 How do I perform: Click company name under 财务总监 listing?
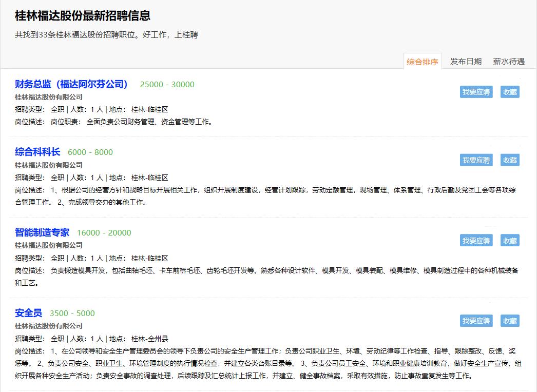click(49, 97)
